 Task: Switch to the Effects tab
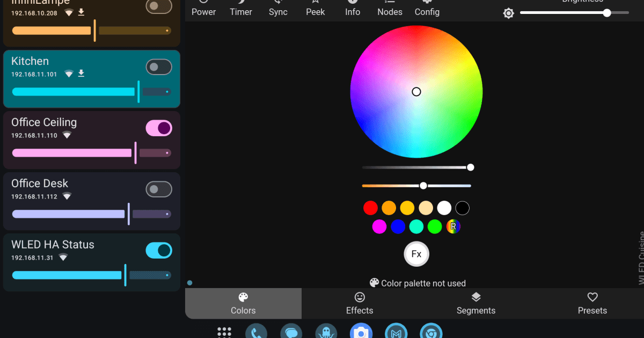point(360,303)
